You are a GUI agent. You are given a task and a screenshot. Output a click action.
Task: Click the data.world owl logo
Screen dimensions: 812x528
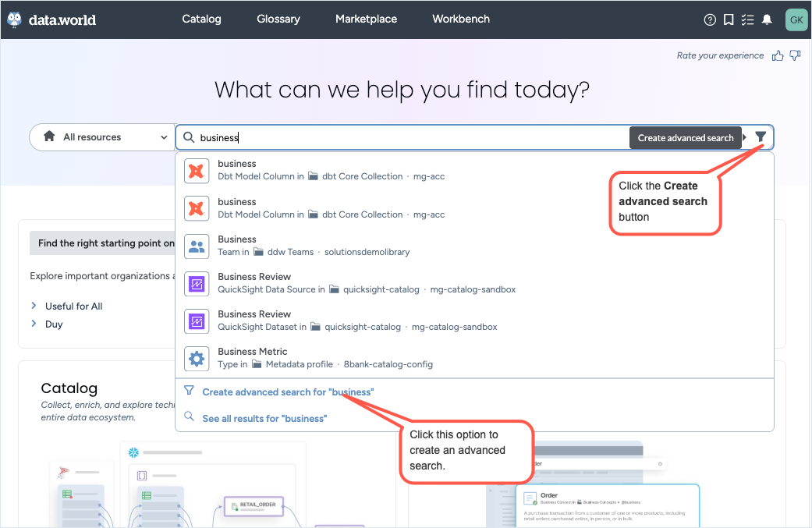pyautogui.click(x=14, y=19)
